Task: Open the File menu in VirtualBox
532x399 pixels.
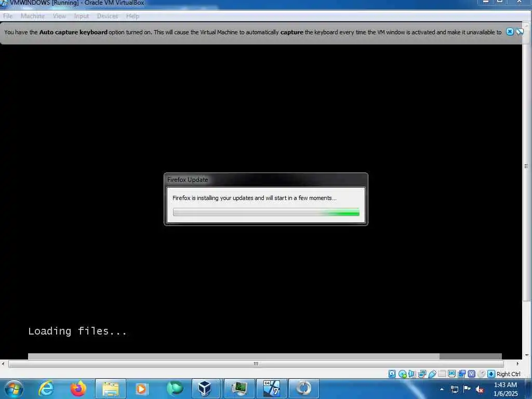Action: (x=7, y=16)
